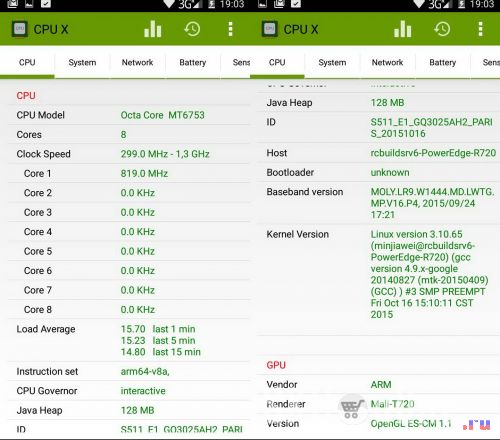Viewport: 500px width, 440px height.
Task: Open history clock icon in right screen
Action: [442, 29]
